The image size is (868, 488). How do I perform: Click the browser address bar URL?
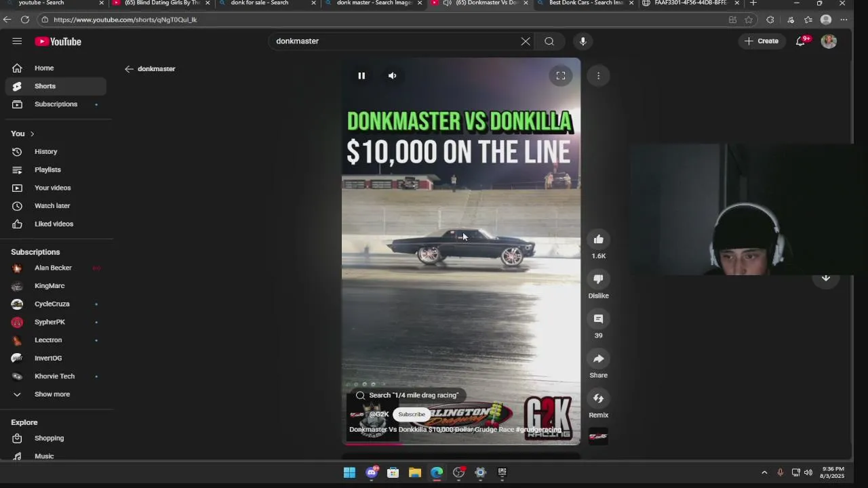125,20
